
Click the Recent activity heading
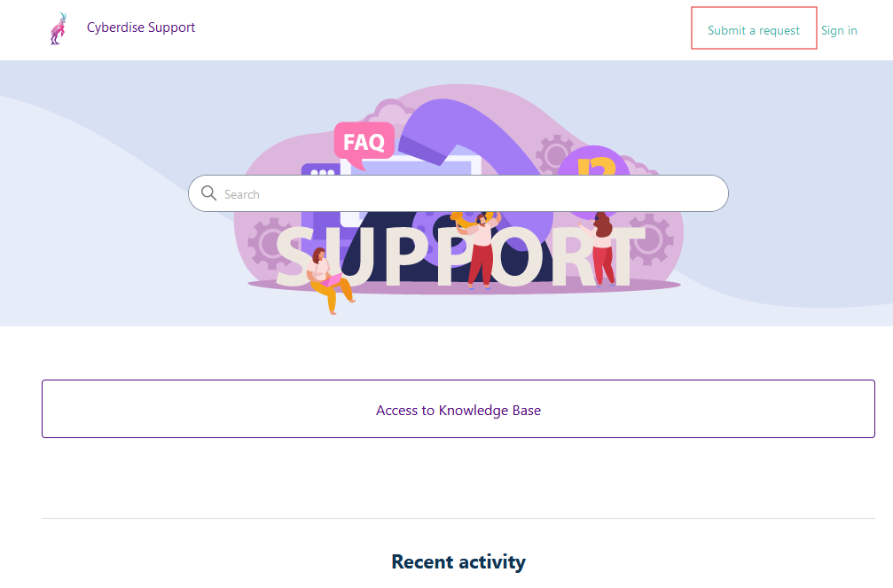click(458, 561)
